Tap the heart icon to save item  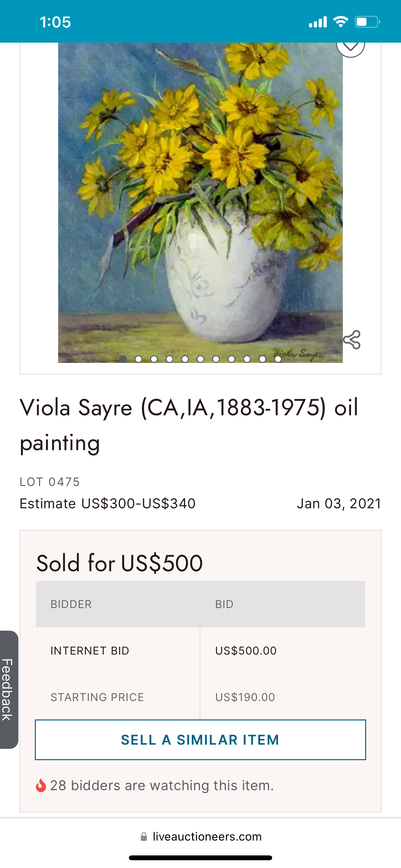350,46
